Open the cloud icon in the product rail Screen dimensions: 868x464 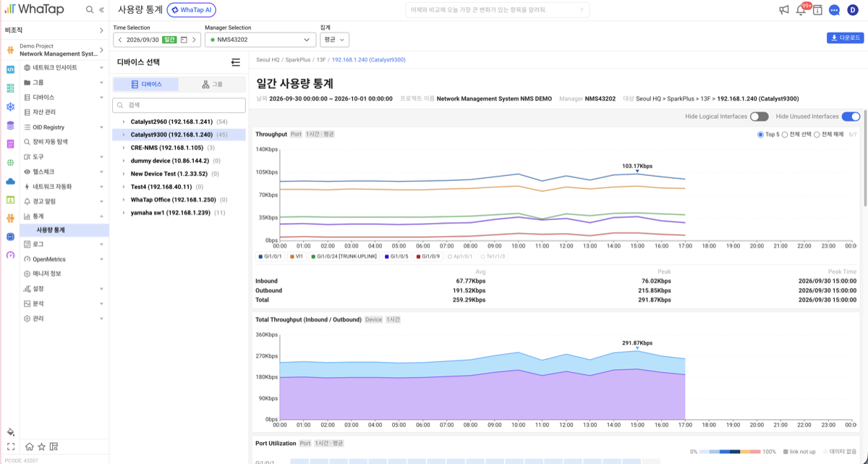click(x=10, y=181)
